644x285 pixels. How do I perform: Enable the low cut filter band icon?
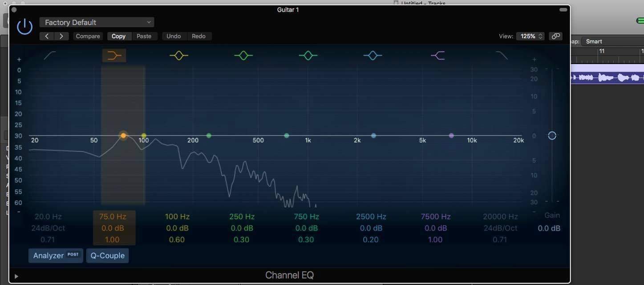click(x=49, y=56)
